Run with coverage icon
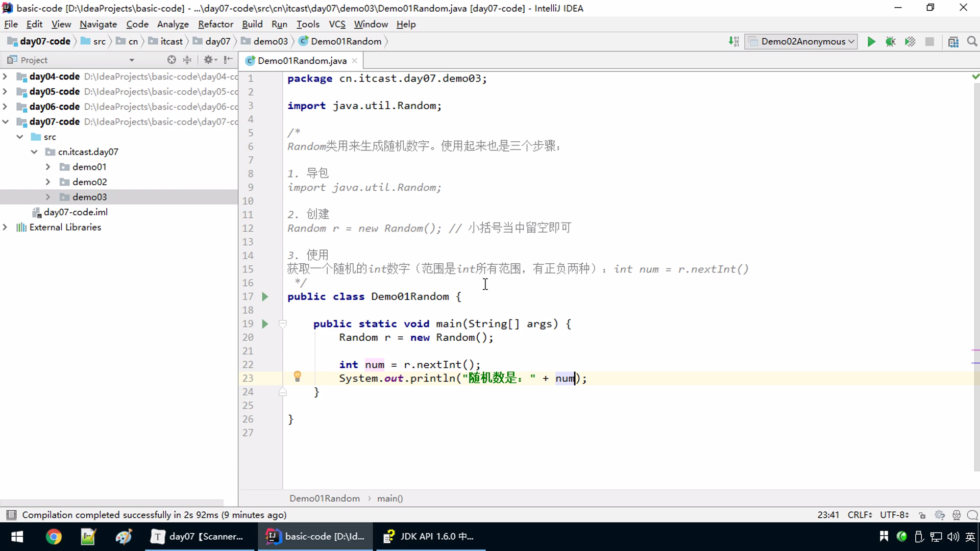This screenshot has height=551, width=980. point(910,42)
